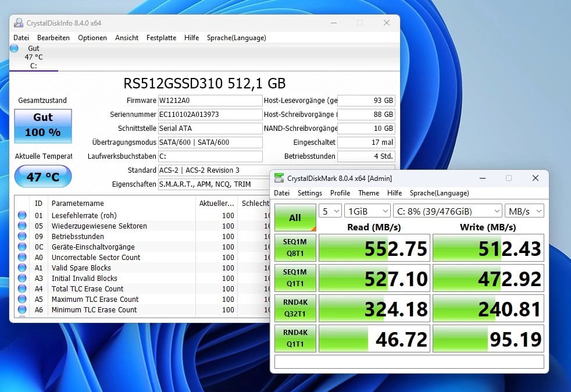The image size is (571, 392).
Task: Click the ID column header
Action: [x=38, y=204]
